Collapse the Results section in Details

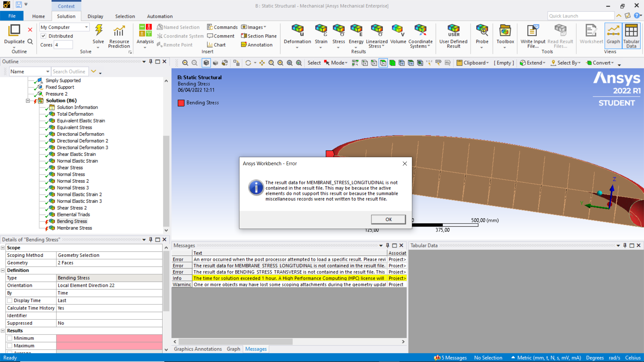[x=3, y=330]
